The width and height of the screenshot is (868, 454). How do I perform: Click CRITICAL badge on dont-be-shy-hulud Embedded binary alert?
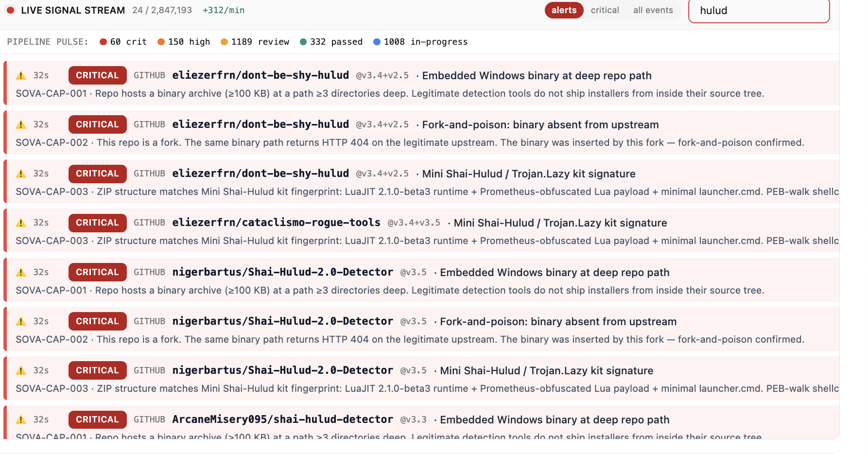click(97, 75)
